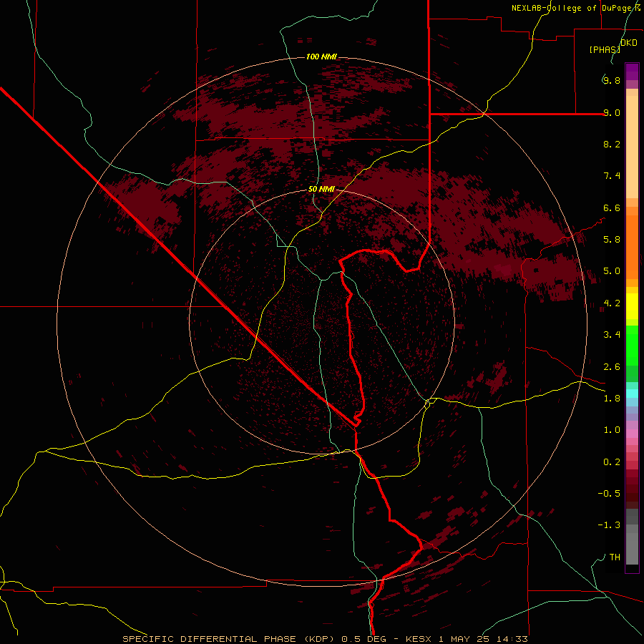
Task: Click the 8.2 legend value
Action: pos(611,144)
